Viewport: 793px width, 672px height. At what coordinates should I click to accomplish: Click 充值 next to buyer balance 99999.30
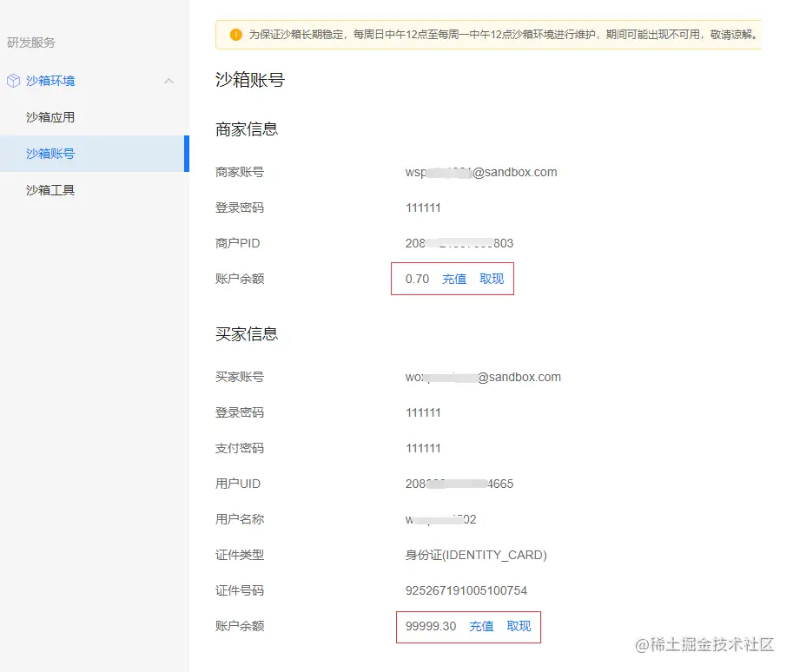coord(481,627)
